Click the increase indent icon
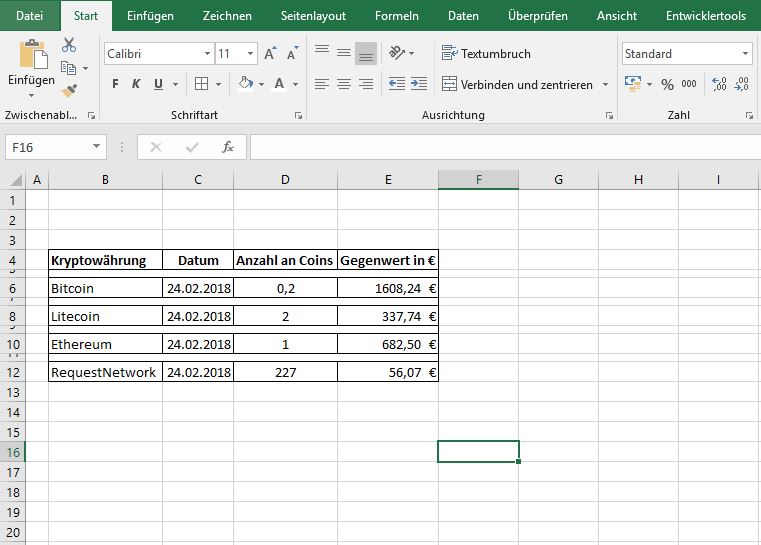 coord(421,84)
